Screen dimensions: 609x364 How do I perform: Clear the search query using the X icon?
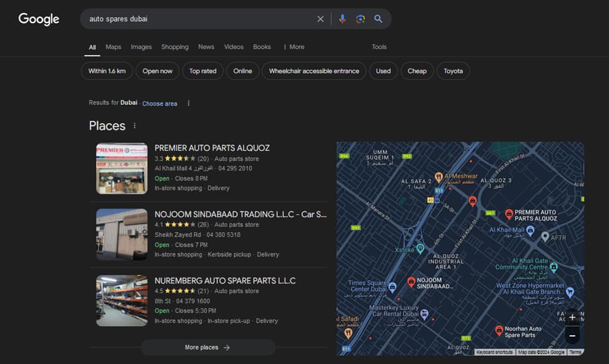tap(320, 19)
